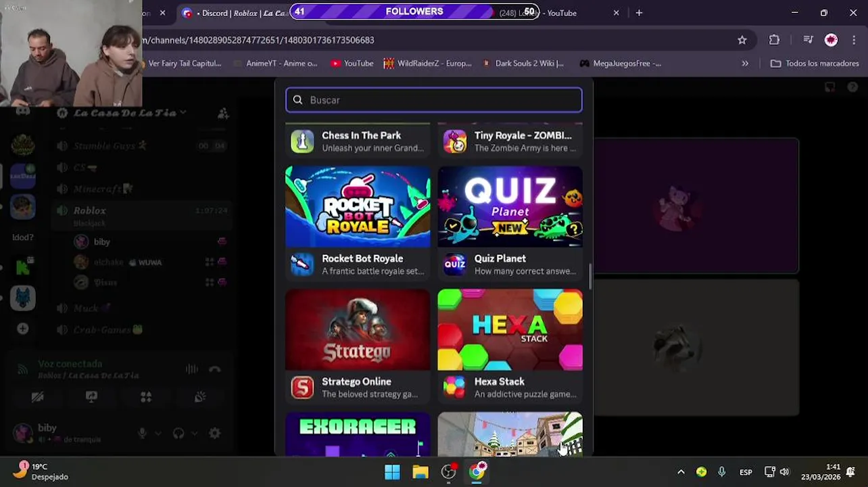The height and width of the screenshot is (487, 868).
Task: Select the small Hexa Stack hexagon icon
Action: tap(455, 388)
